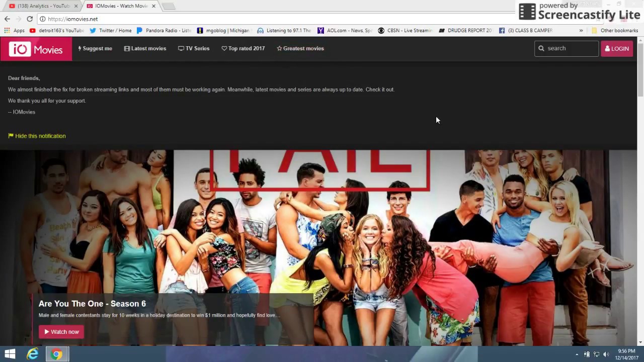Click the site search input field
Viewport: 644px width, 362px height.
(x=567, y=48)
